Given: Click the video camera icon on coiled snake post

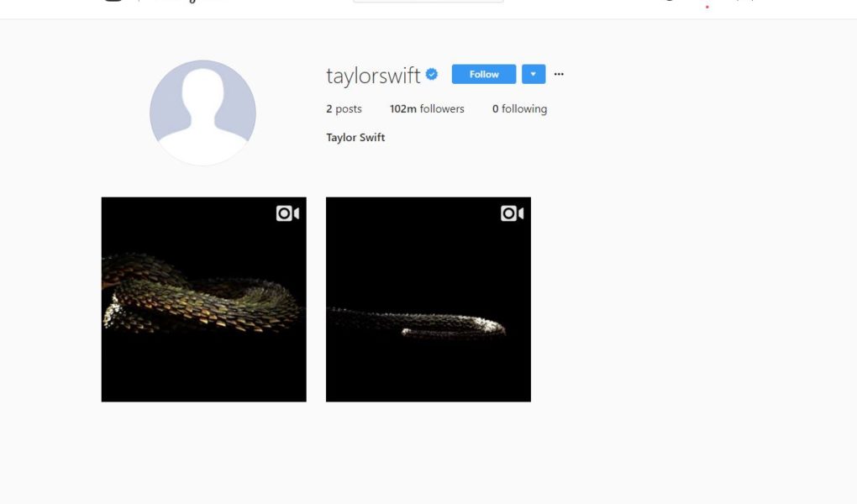Looking at the screenshot, I should coord(287,213).
